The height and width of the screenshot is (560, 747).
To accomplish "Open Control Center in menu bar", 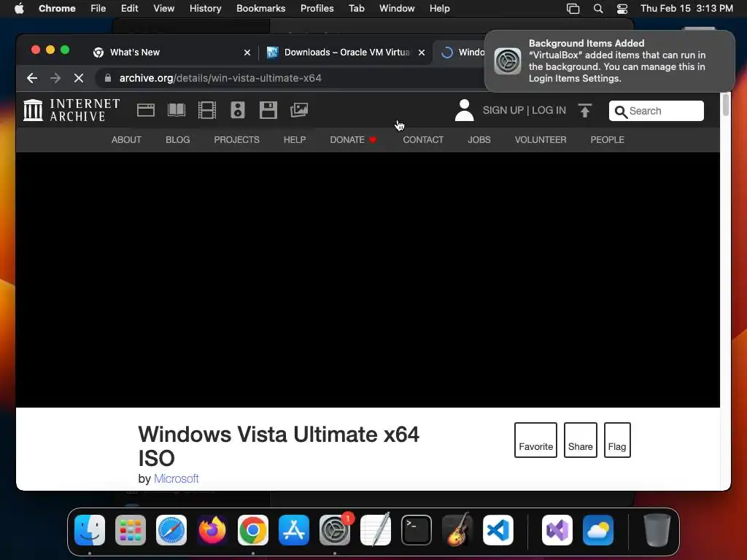I will [622, 9].
